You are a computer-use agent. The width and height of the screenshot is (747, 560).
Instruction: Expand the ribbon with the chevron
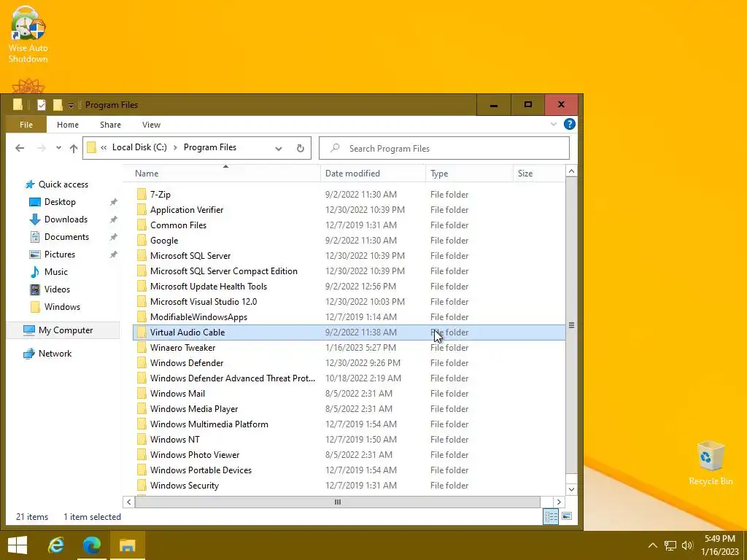pos(554,124)
